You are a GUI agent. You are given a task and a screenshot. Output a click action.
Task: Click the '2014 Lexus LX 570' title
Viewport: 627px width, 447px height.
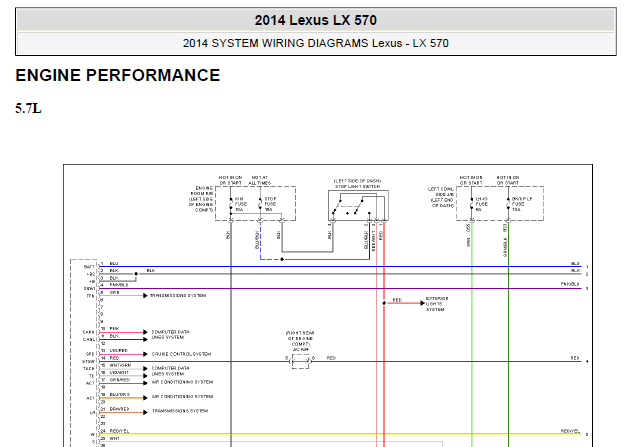tap(315, 20)
